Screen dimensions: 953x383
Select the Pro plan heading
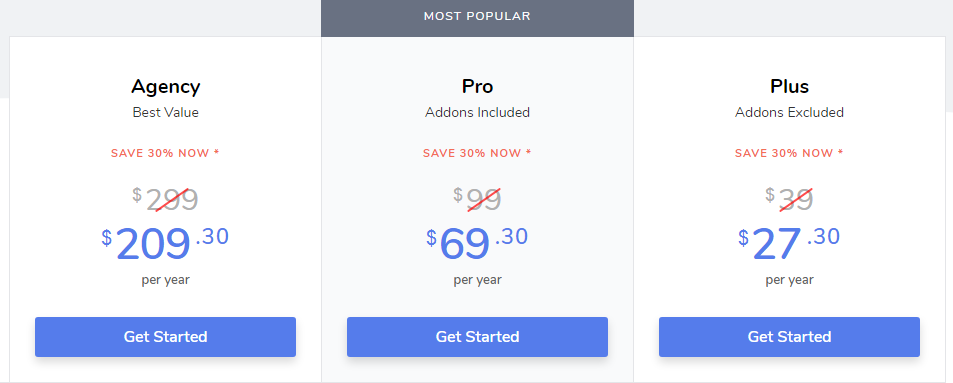click(x=477, y=86)
